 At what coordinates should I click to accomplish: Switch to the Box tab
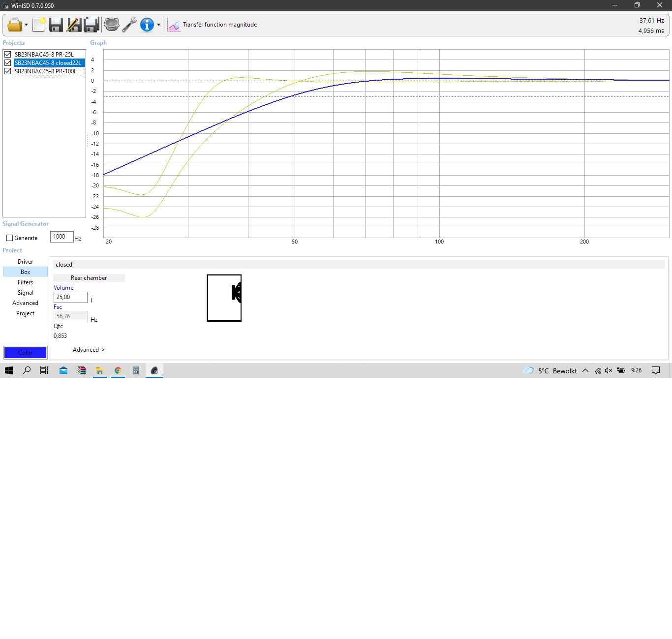click(26, 272)
